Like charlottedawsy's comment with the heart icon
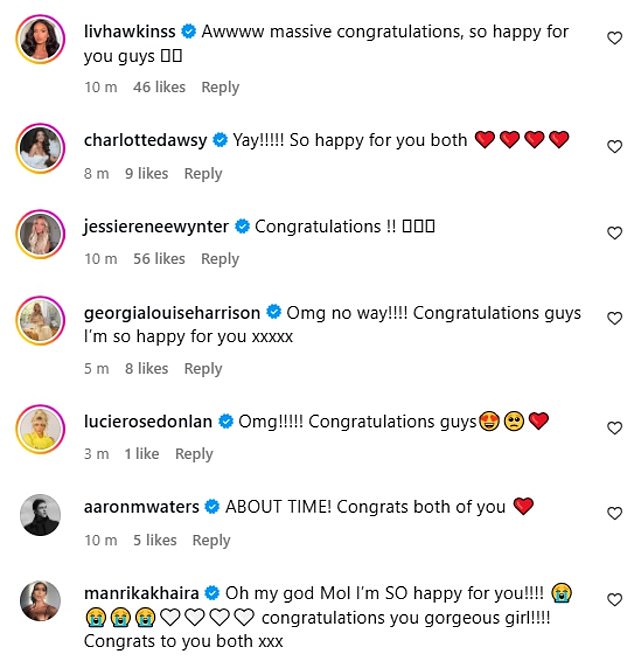Image resolution: width=634 pixels, height=661 pixels. pyautogui.click(x=615, y=146)
